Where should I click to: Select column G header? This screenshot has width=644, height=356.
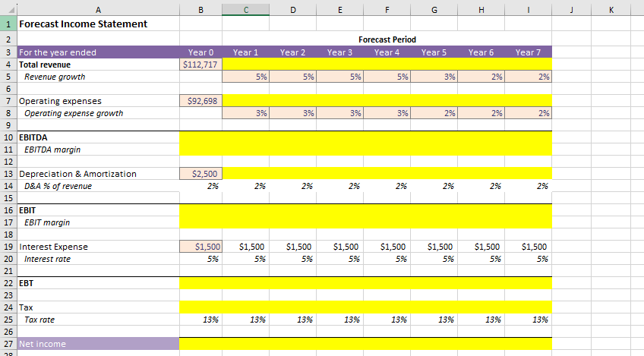click(434, 10)
